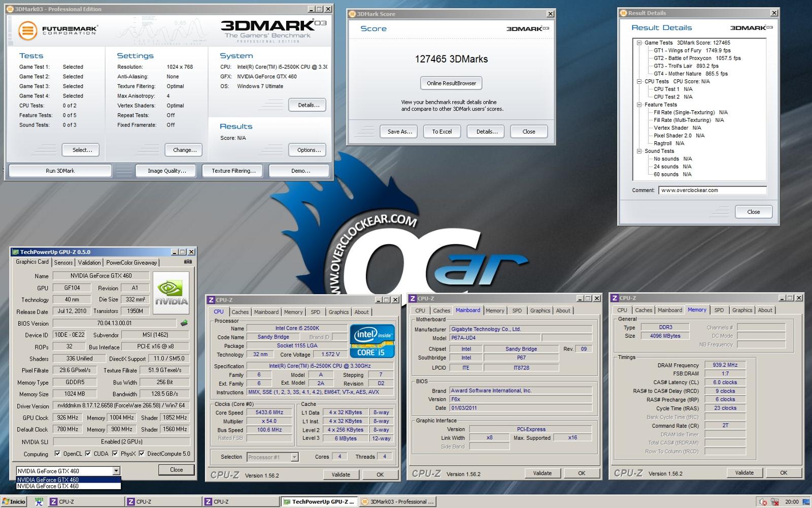
Task: Click the To Excel button
Action: click(x=442, y=132)
